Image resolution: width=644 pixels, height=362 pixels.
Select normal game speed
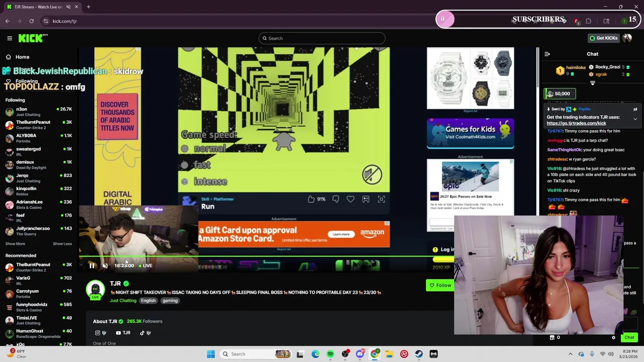(x=203, y=149)
